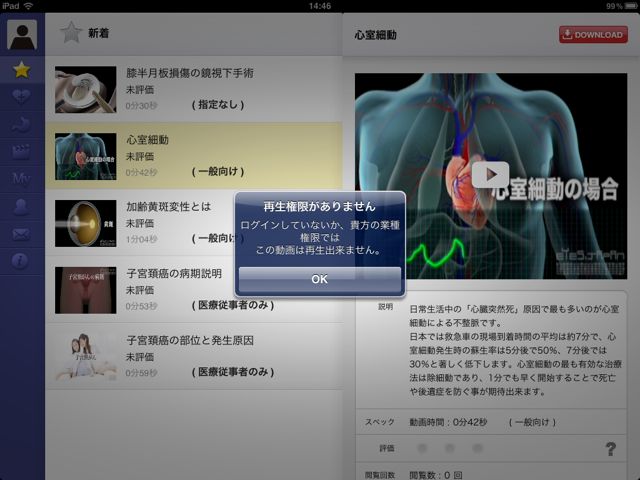Click the second rating dot in 評価 row
Image resolution: width=640 pixels, height=480 pixels.
(450, 448)
